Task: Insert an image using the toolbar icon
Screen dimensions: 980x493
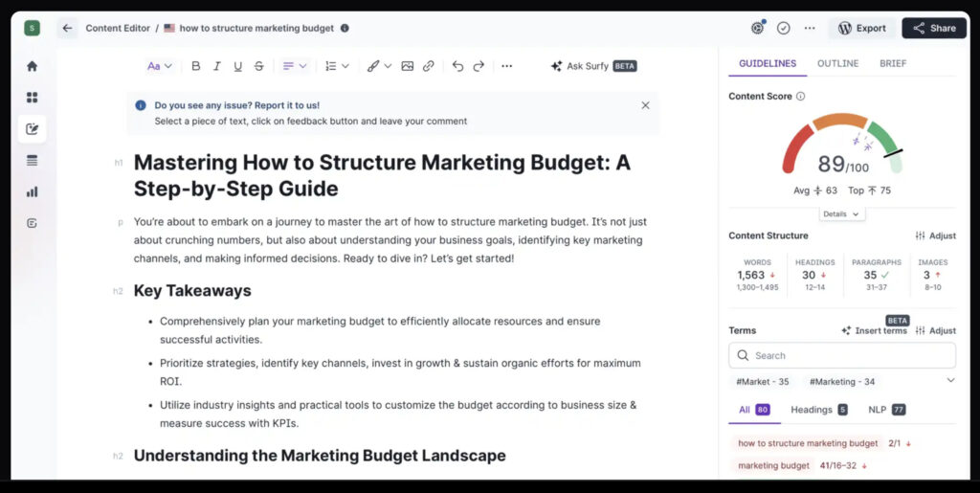Action: pos(408,66)
